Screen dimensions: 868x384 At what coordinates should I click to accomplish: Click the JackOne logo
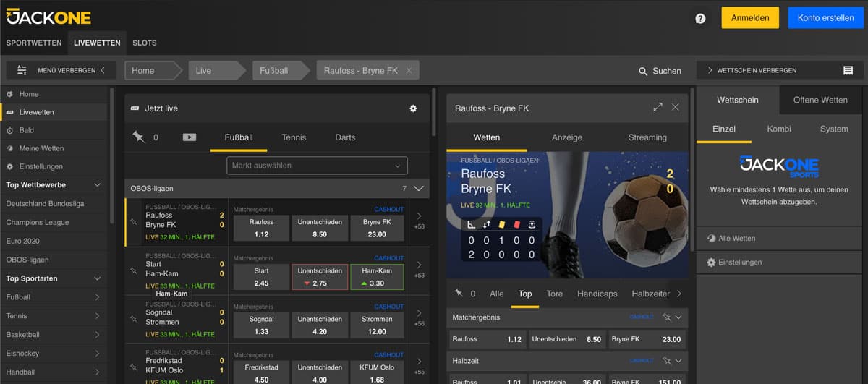(49, 16)
